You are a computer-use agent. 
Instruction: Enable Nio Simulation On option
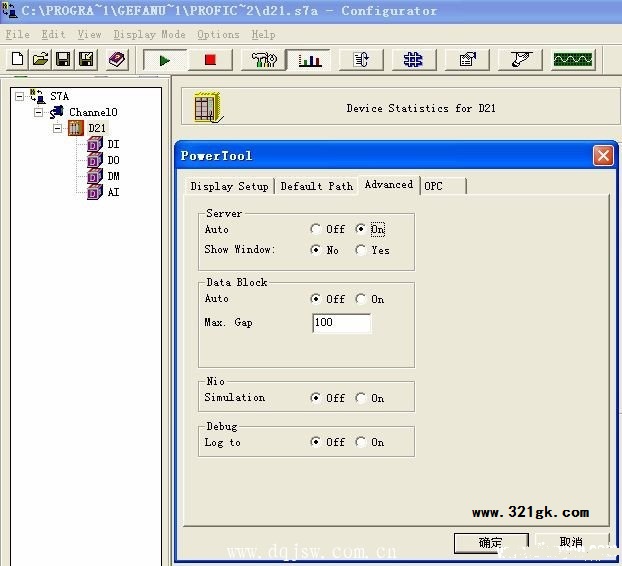click(x=361, y=398)
